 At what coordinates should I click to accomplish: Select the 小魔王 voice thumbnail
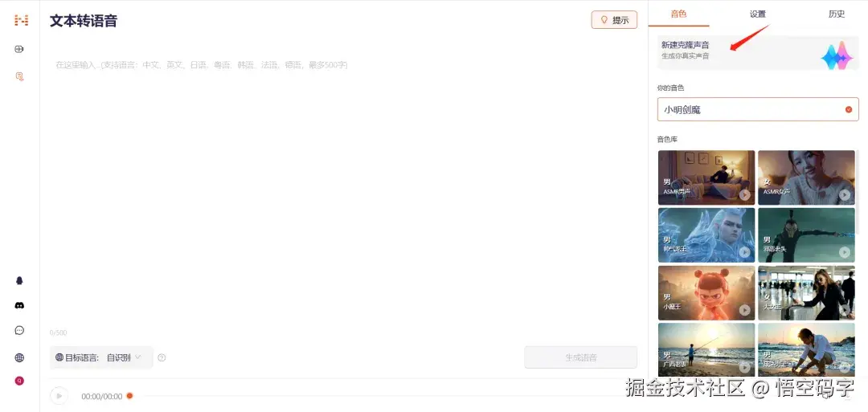(x=706, y=293)
